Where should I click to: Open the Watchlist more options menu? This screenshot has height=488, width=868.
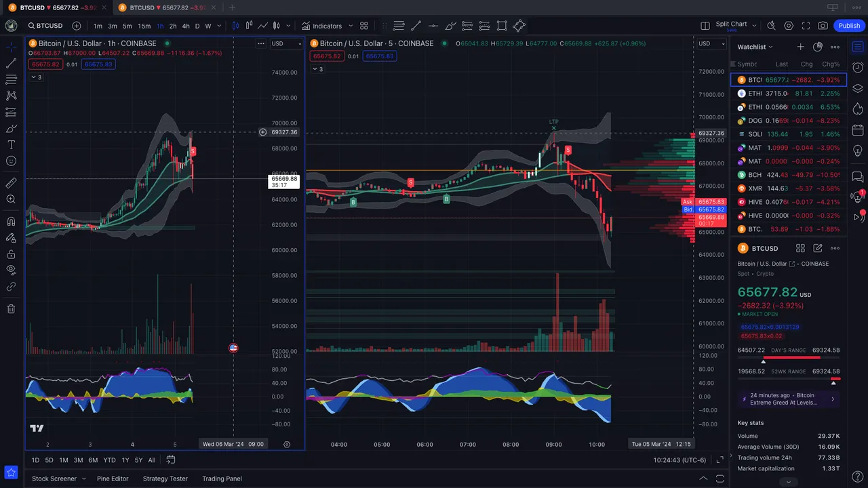pyautogui.click(x=835, y=47)
